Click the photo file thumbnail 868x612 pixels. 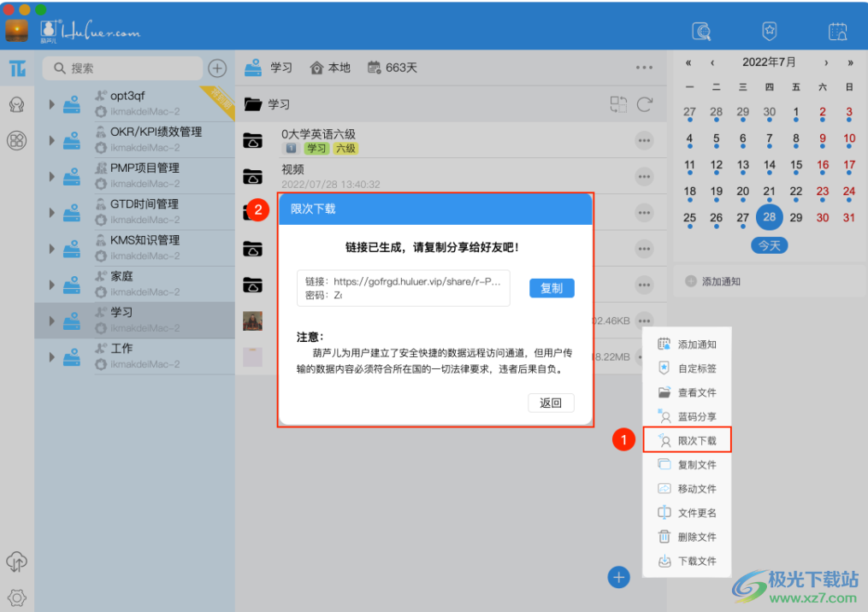pyautogui.click(x=253, y=321)
